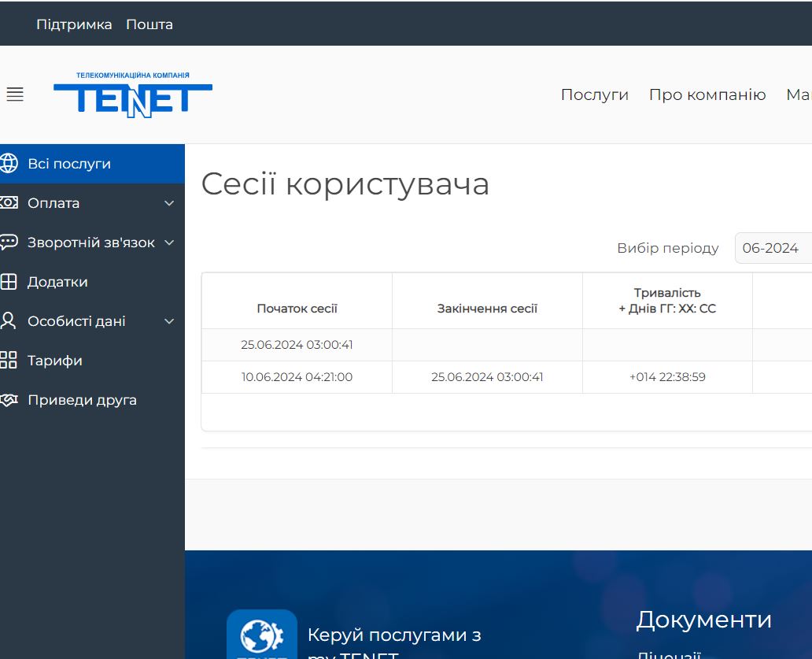Expand the Зворотній зв'язок chevron

tap(169, 242)
